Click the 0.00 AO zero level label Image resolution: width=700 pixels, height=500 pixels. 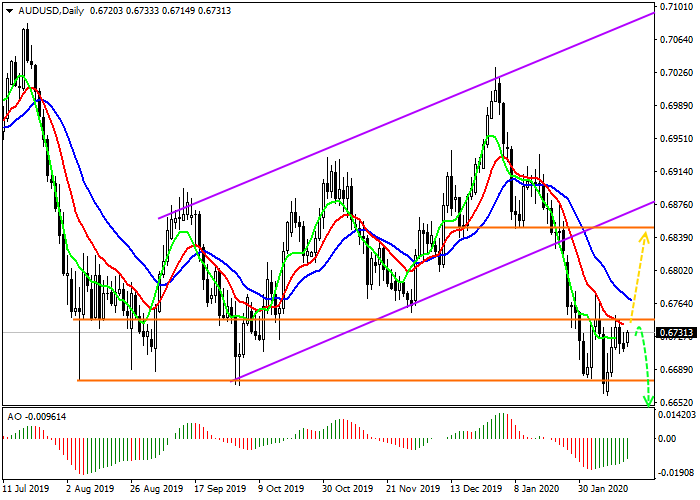point(668,438)
